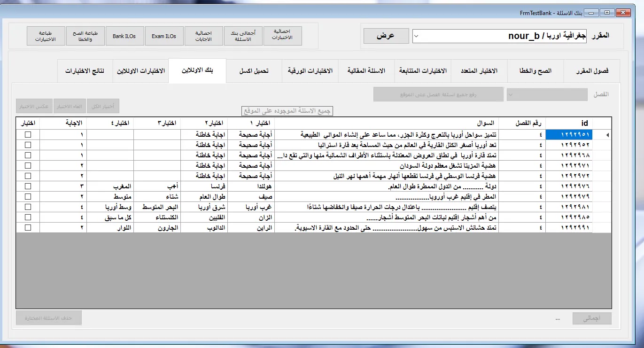The width and height of the screenshot is (644, 348).
Task: Click the أ+ب option cell
Action: [x=157, y=186]
